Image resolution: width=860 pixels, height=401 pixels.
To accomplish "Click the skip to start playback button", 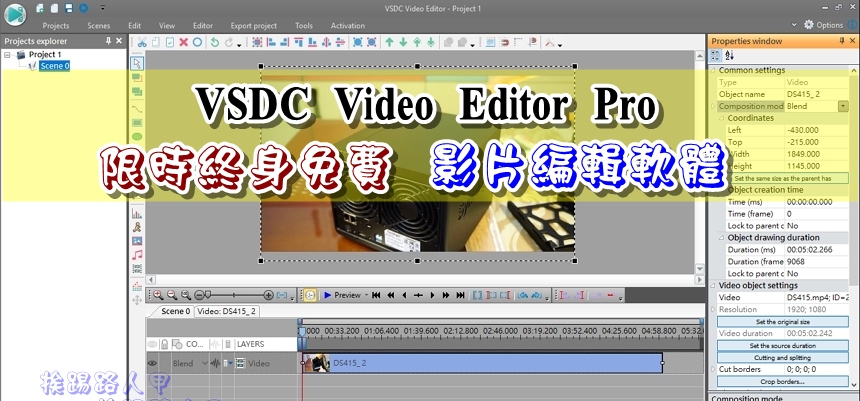I will (x=376, y=295).
